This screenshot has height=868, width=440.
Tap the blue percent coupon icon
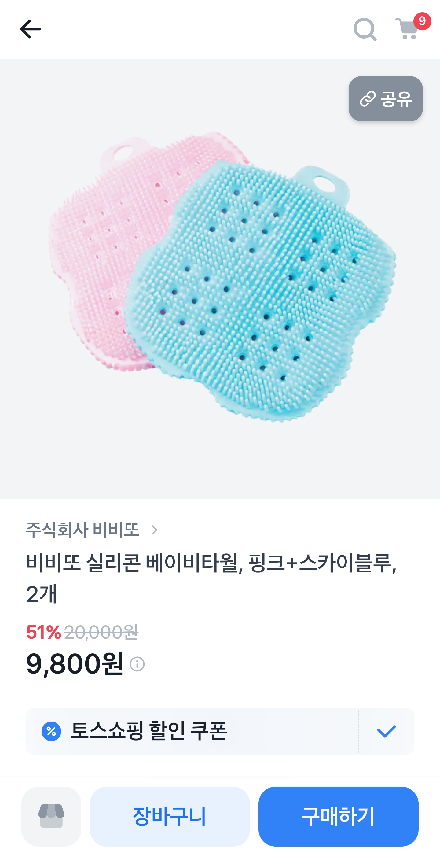click(51, 731)
